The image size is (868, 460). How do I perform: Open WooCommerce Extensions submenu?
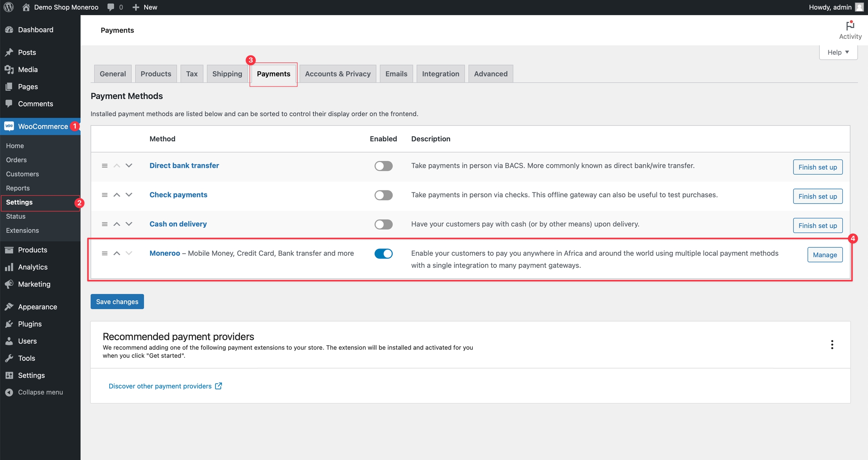pyautogui.click(x=22, y=230)
